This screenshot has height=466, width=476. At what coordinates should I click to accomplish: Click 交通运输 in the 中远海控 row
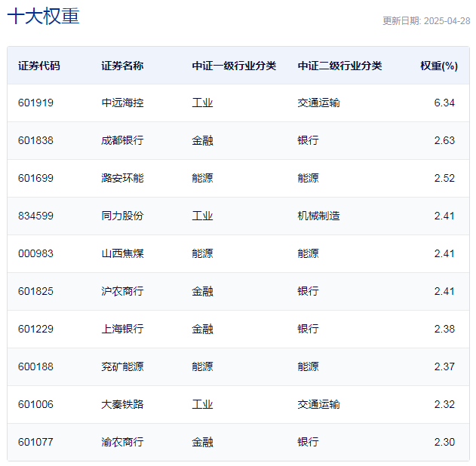(x=318, y=103)
